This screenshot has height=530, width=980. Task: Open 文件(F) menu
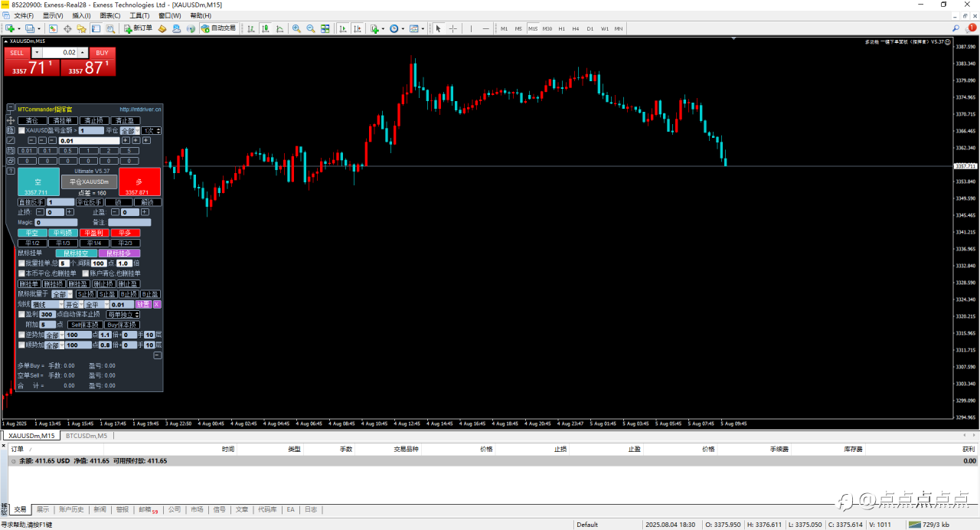[24, 15]
